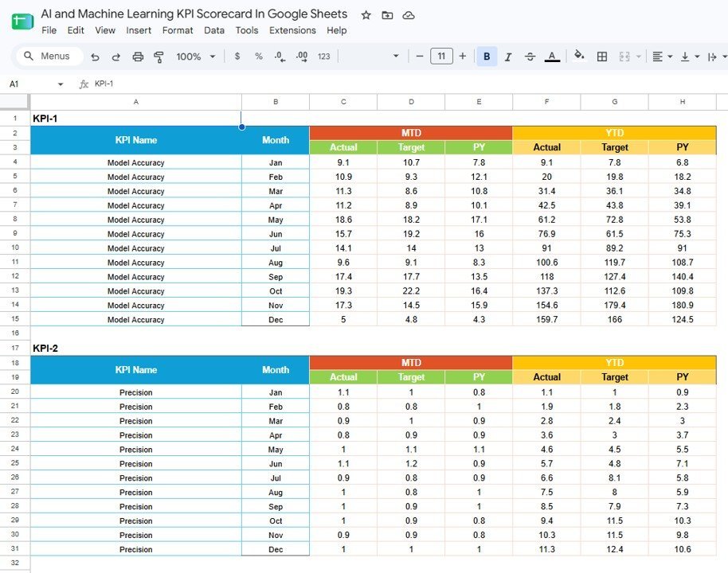Select all cells corner button
728x573 pixels.
[15, 102]
